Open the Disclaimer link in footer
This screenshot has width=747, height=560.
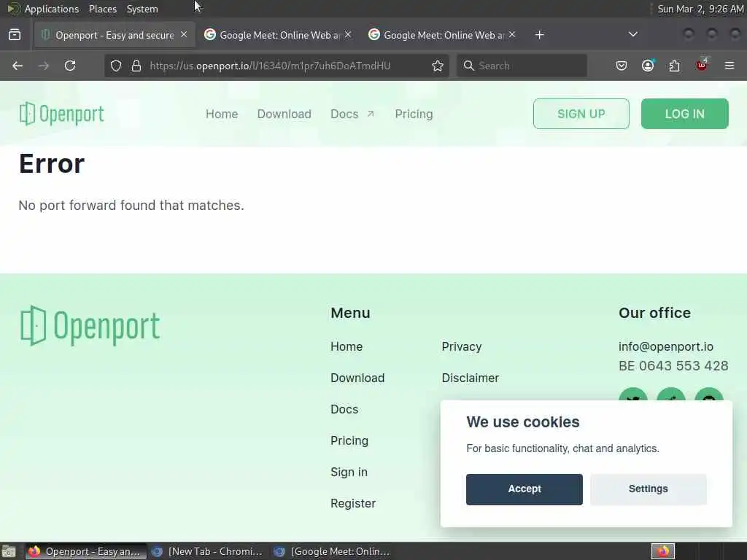[471, 378]
